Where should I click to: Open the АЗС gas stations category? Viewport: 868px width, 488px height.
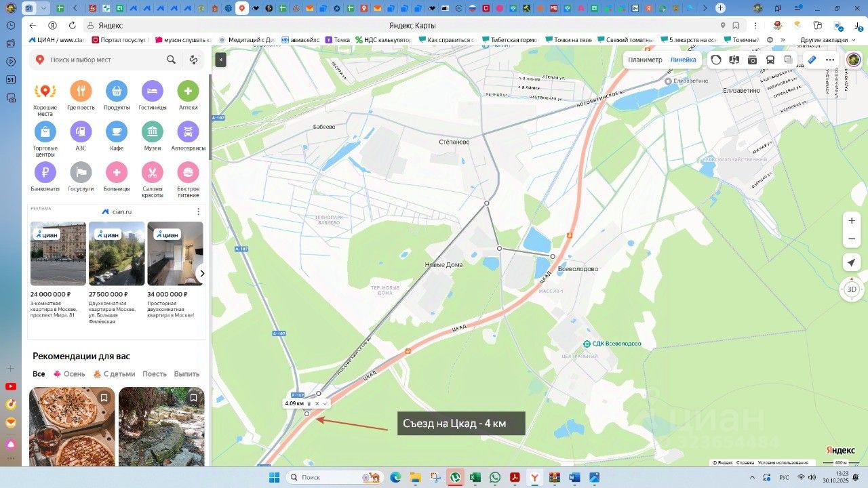pos(81,131)
